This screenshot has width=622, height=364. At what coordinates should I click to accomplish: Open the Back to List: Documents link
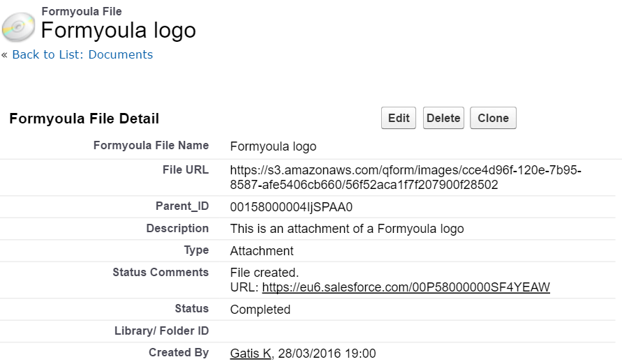tap(82, 54)
